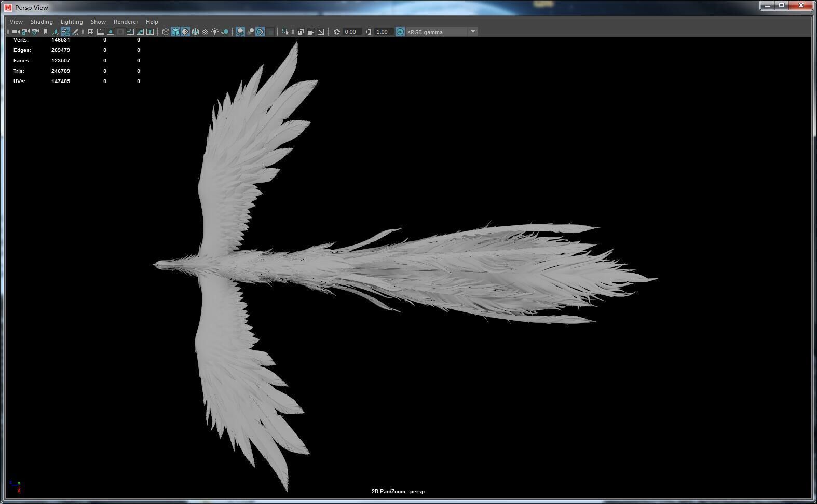
Task: Click the Tris count 246789
Action: (x=61, y=71)
